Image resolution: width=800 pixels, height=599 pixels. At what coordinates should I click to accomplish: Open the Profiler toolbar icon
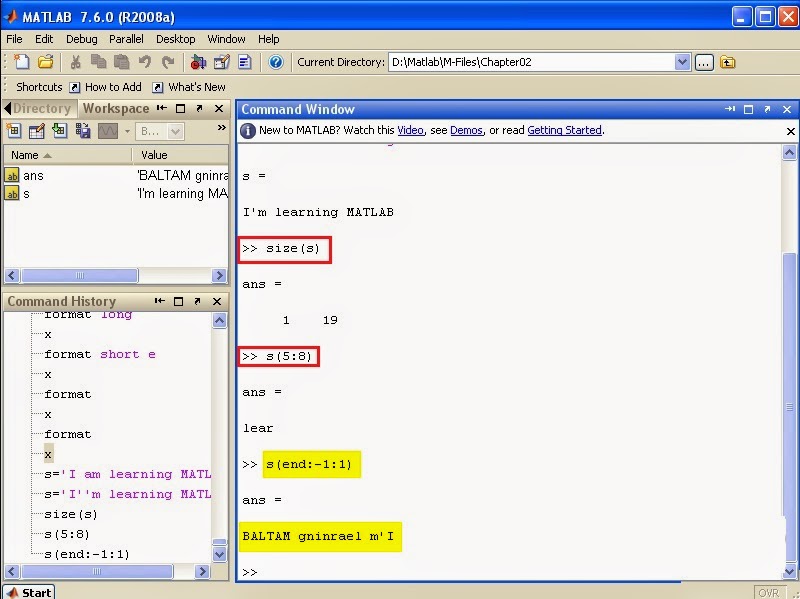(x=243, y=62)
